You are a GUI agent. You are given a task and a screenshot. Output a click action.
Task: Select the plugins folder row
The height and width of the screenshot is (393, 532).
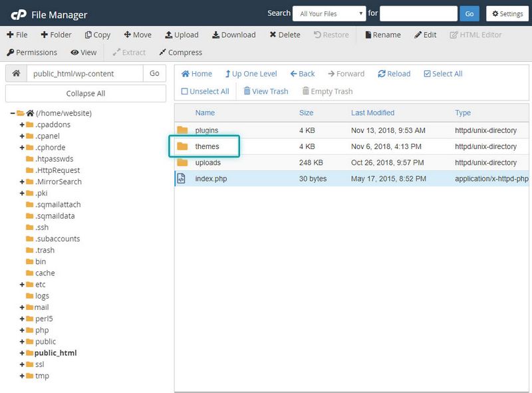pos(352,130)
